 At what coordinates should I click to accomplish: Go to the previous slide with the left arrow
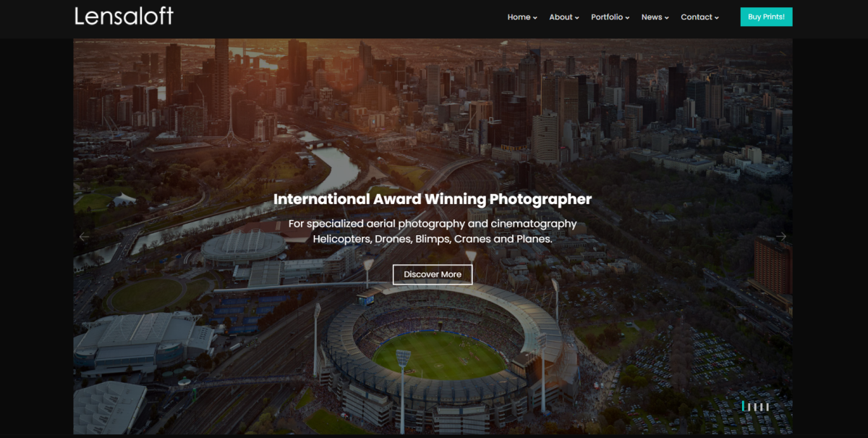(x=84, y=237)
